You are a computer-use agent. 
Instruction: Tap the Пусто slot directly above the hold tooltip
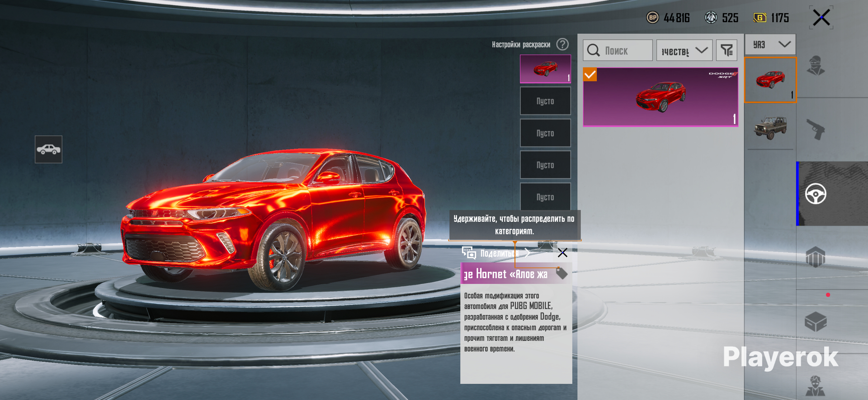point(545,197)
